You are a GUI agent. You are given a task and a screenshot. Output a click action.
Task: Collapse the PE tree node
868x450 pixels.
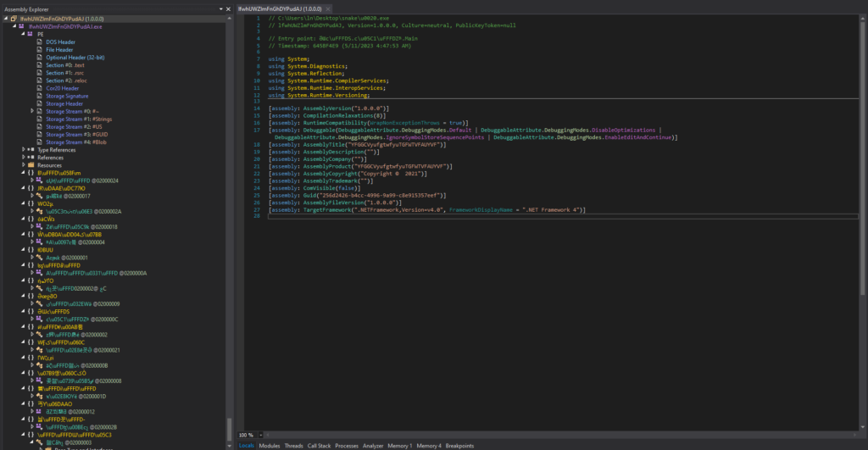click(24, 34)
